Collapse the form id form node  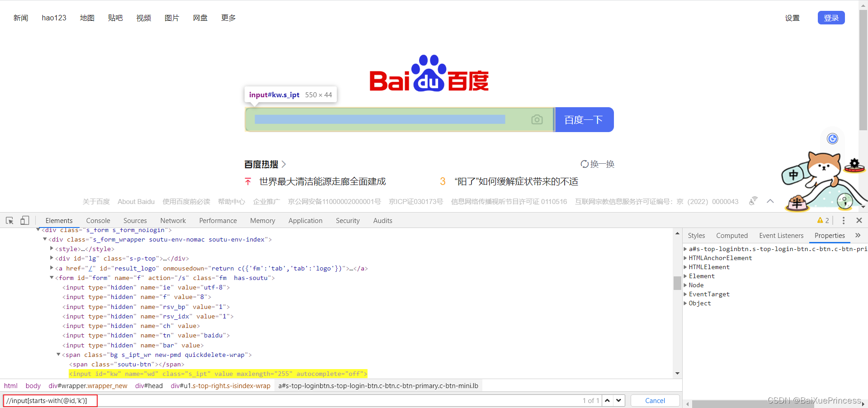point(52,278)
